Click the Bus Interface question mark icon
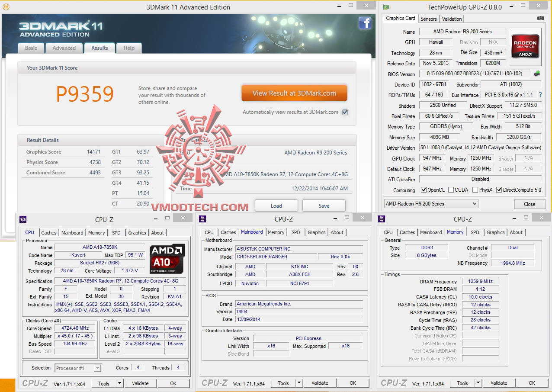The image size is (552, 392). coord(540,95)
